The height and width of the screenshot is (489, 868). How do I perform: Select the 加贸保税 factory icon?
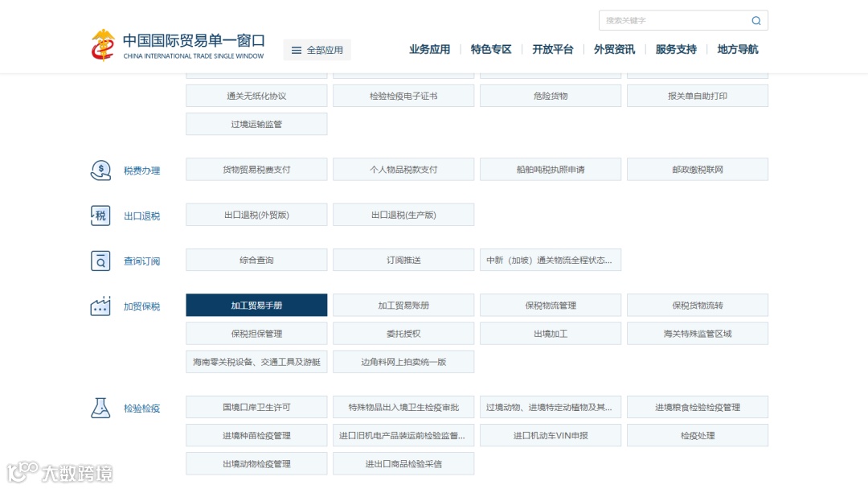(x=100, y=306)
